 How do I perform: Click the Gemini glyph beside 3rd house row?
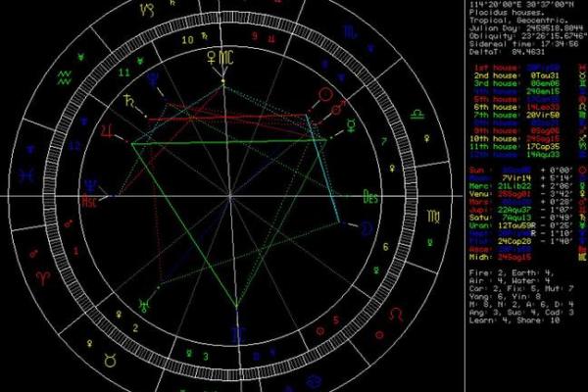[x=583, y=83]
